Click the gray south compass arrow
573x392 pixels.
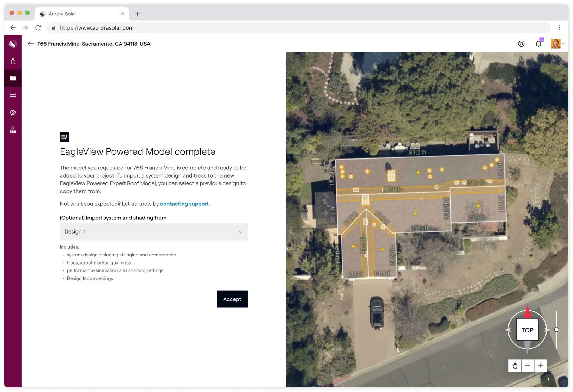click(x=527, y=347)
